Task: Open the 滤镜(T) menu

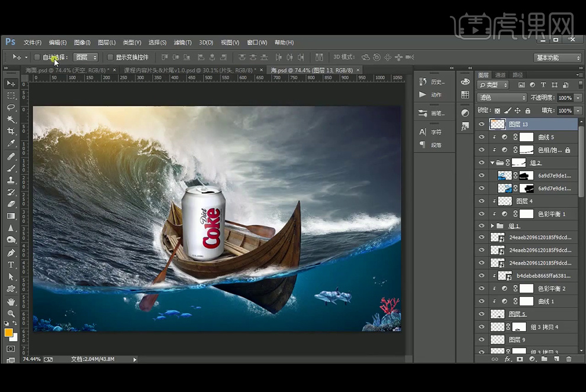Action: point(182,43)
